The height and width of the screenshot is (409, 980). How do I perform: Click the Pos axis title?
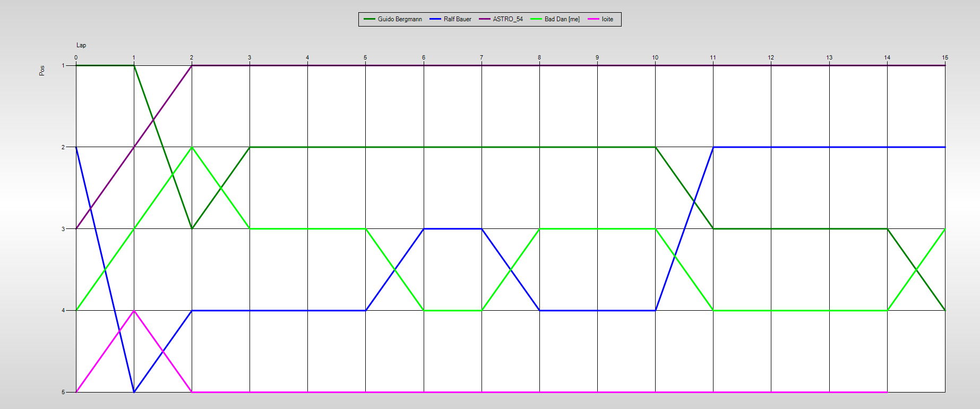42,71
